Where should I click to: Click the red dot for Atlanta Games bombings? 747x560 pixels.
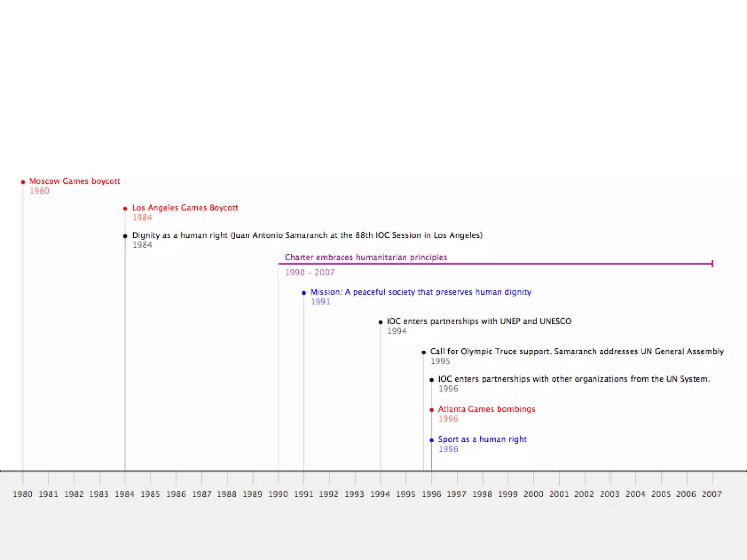pyautogui.click(x=431, y=410)
